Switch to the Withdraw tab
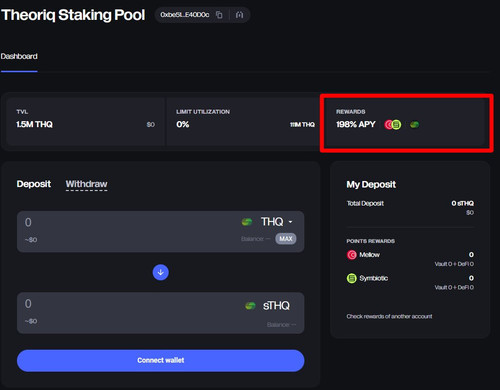Screen dimensions: 500x390 coord(86,184)
